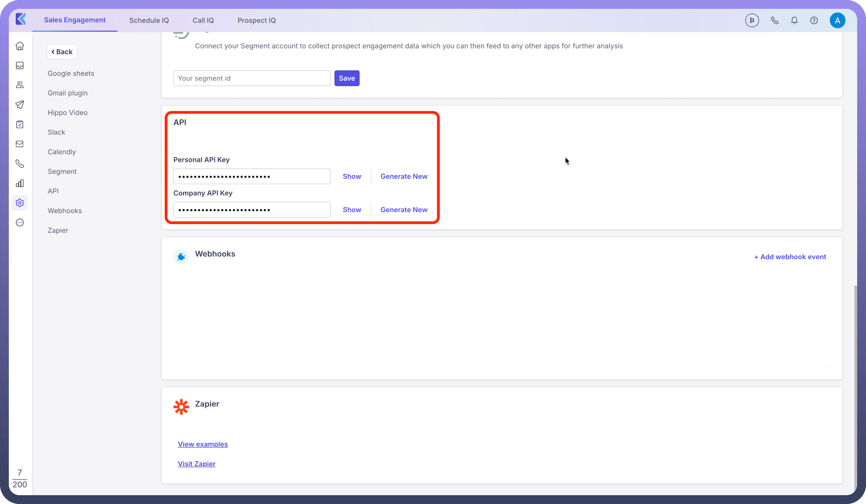The height and width of the screenshot is (504, 866).
Task: Open the Sequences paper plane icon
Action: (20, 105)
